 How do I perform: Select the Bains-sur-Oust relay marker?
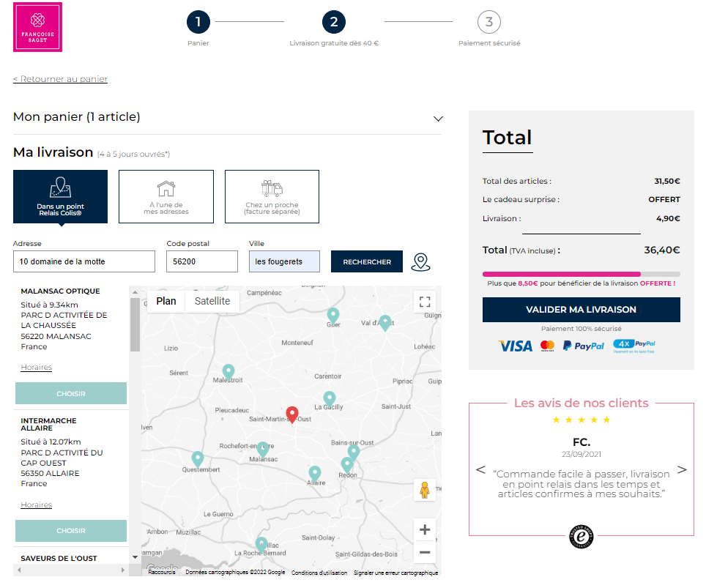click(x=354, y=452)
